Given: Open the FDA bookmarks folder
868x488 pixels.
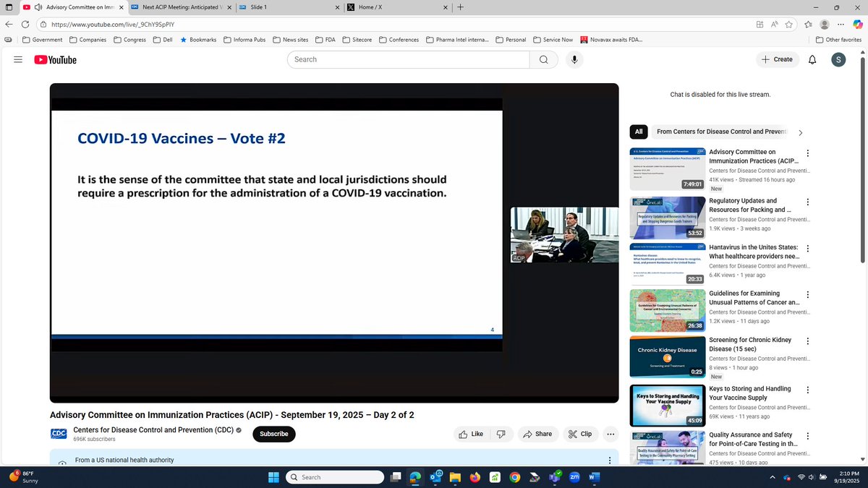Looking at the screenshot, I should 325,40.
